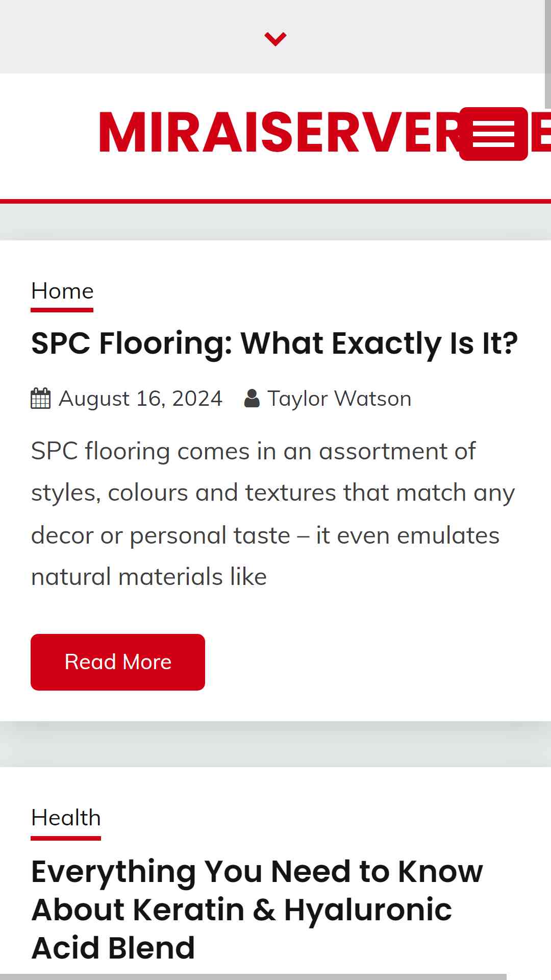This screenshot has height=980, width=551.
Task: Click the vertical scrollbar thumb at right edge
Action: coord(548,54)
